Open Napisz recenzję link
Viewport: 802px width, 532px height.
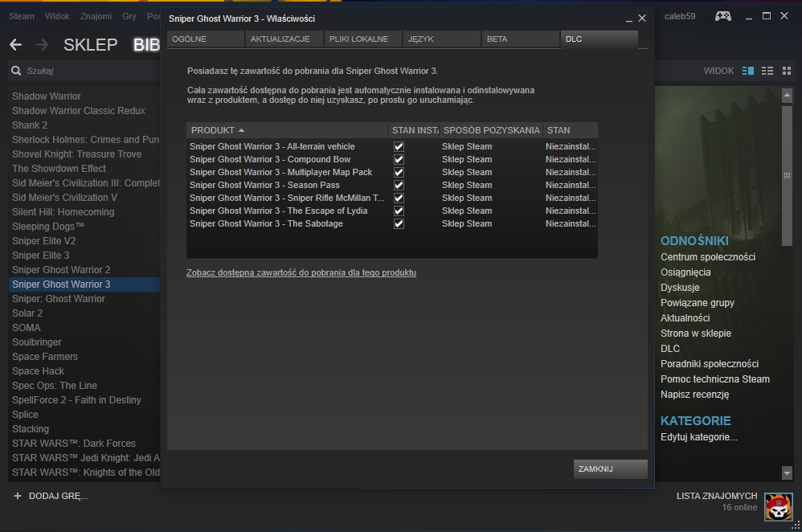coord(694,395)
